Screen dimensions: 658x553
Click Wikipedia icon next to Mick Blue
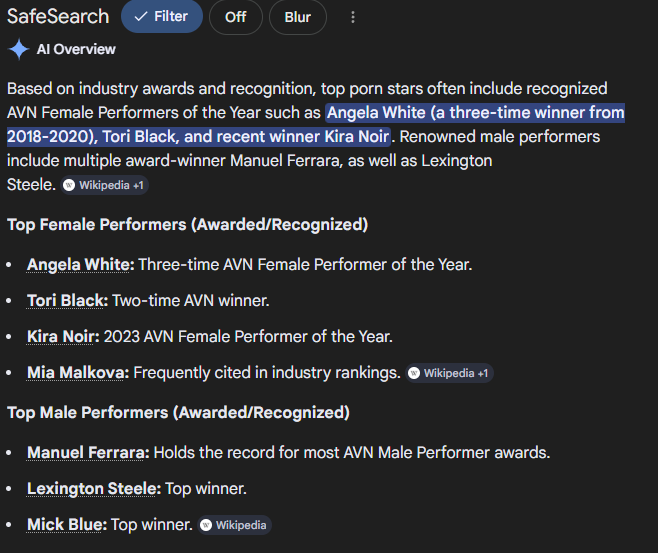[206, 525]
